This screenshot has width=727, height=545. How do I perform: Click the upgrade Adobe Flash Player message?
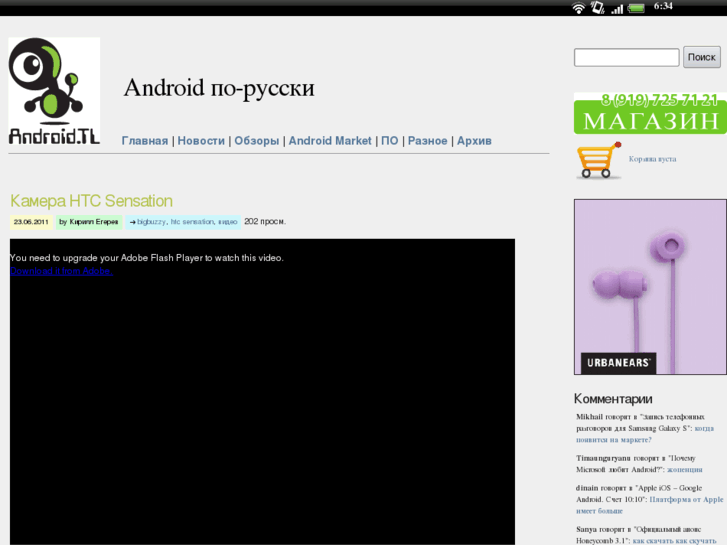[x=147, y=258]
